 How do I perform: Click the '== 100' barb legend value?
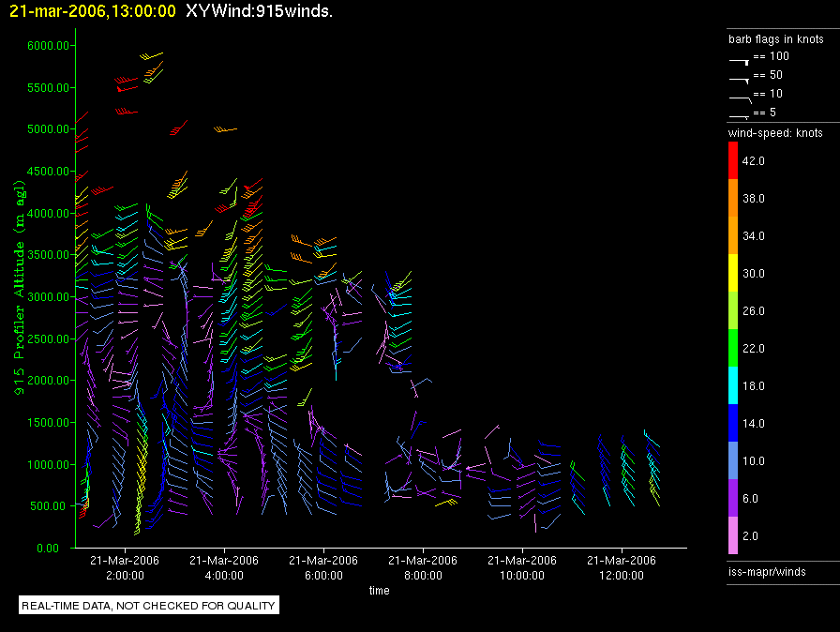771,56
